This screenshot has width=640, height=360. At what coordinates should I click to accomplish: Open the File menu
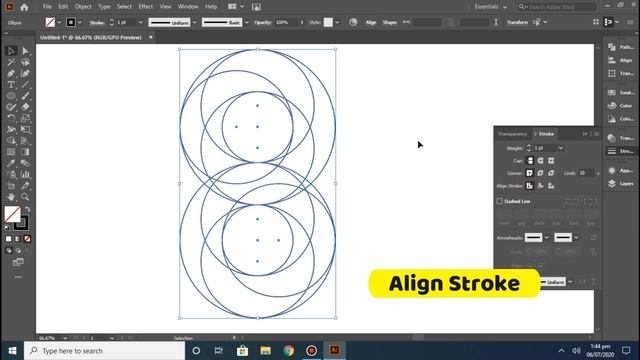pyautogui.click(x=47, y=7)
